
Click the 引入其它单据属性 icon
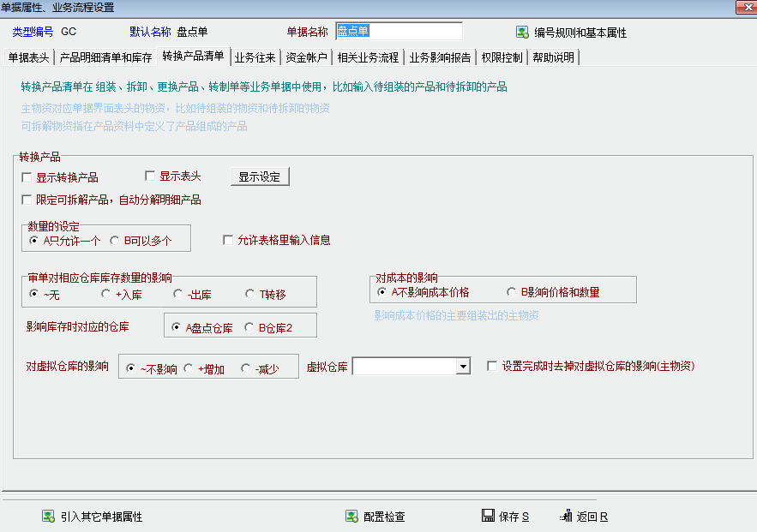click(x=49, y=517)
